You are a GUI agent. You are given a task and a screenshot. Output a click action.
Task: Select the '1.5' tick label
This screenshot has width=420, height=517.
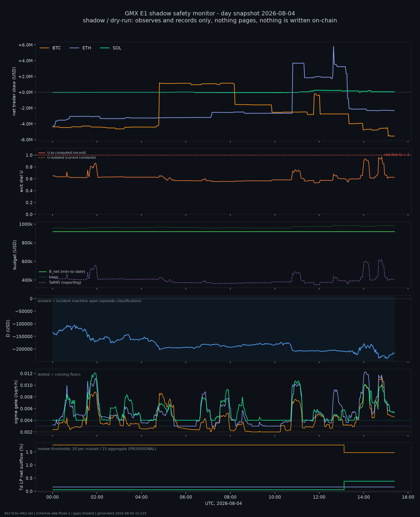pos(29,452)
